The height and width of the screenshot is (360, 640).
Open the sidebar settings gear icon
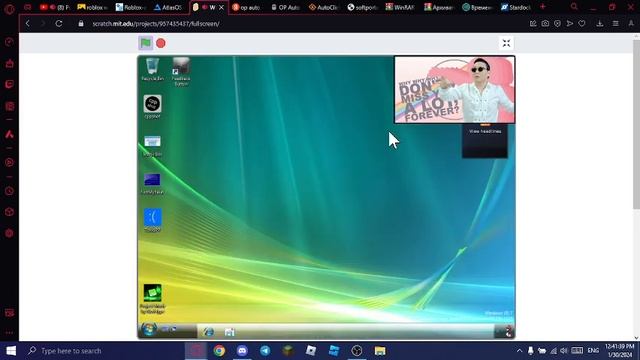point(9,233)
